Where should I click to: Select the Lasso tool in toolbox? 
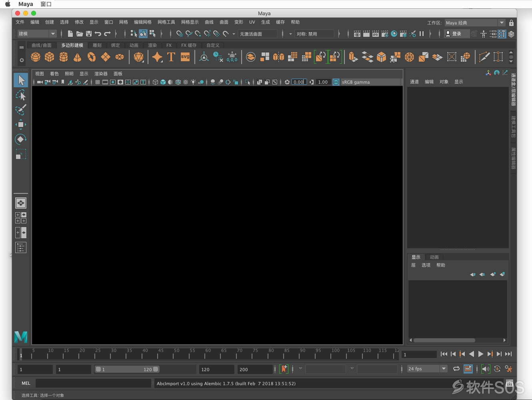pos(21,95)
